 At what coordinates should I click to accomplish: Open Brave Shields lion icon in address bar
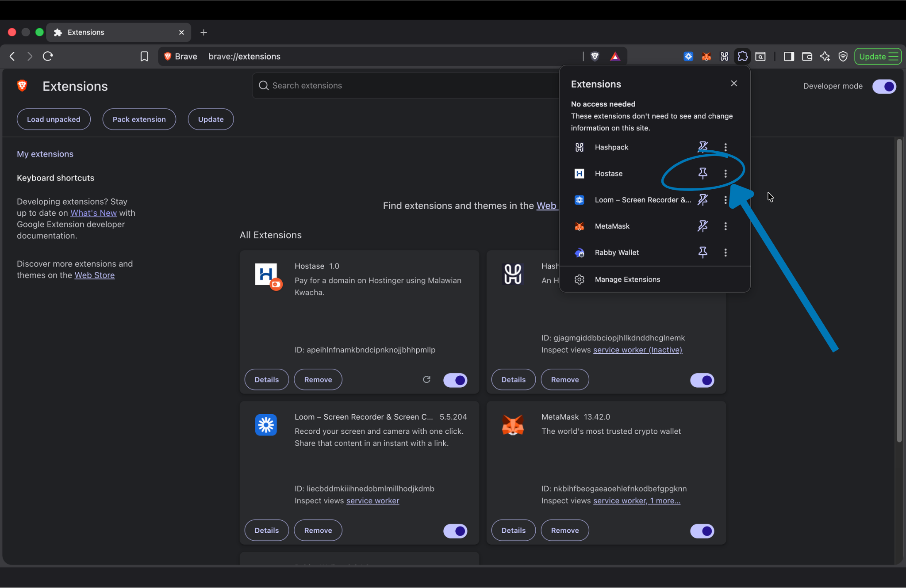pyautogui.click(x=595, y=56)
